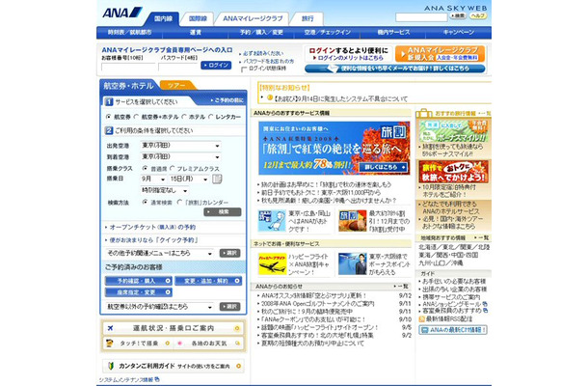588x386 pixels.
Task: Click the external-link icon next to システムメンテナンス情報
Action: (x=157, y=379)
